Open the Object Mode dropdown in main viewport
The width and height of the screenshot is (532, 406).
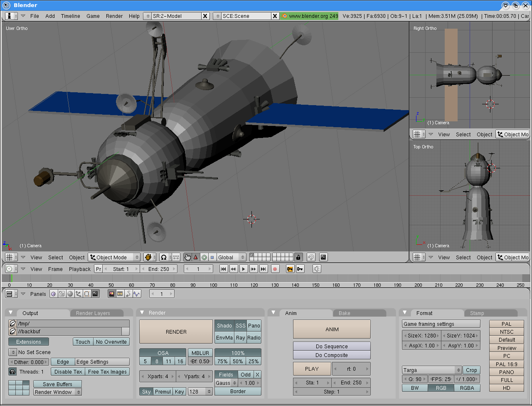[114, 257]
